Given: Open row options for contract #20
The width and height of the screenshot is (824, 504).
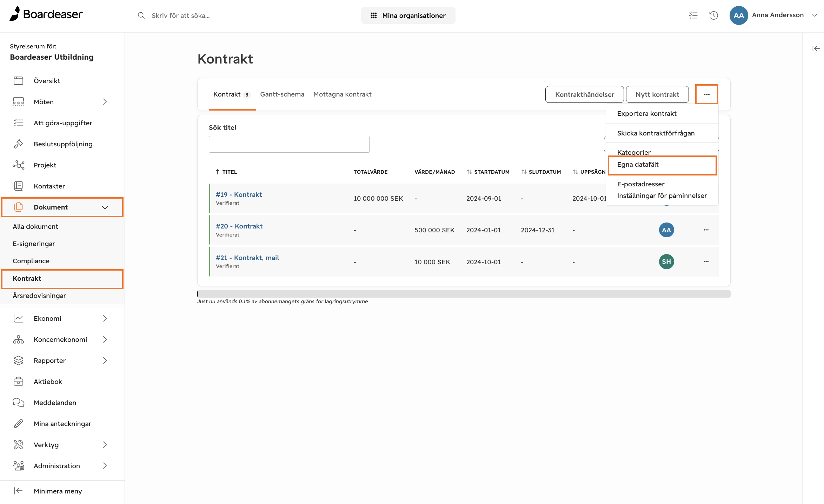Looking at the screenshot, I should pyautogui.click(x=706, y=230).
